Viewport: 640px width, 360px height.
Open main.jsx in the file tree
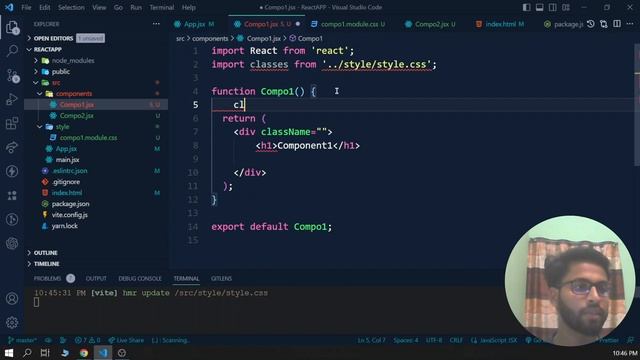(x=67, y=160)
